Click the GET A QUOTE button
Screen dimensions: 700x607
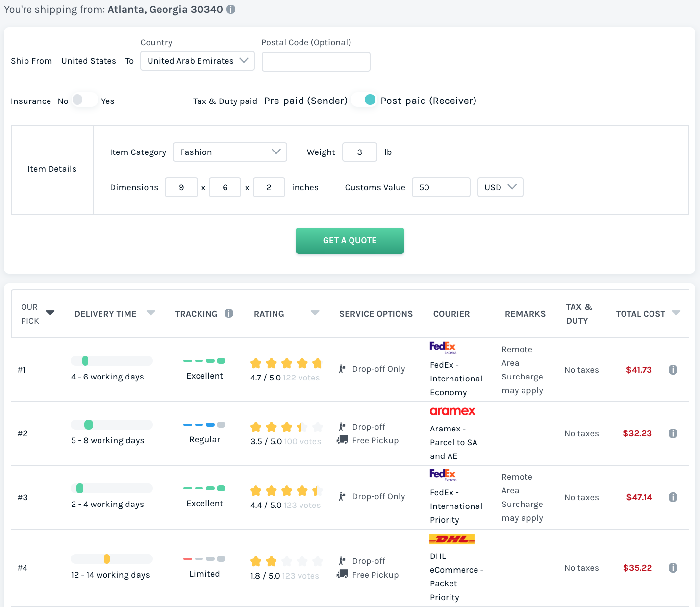click(350, 241)
